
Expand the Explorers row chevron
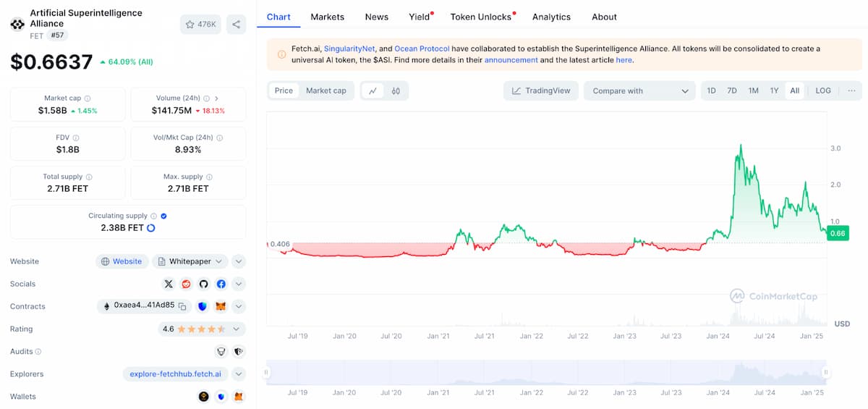(239, 374)
